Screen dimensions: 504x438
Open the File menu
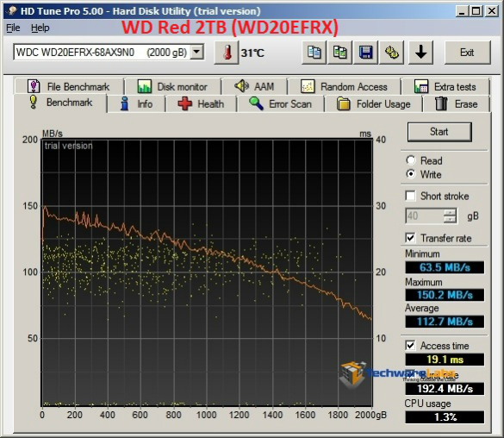pyautogui.click(x=13, y=28)
